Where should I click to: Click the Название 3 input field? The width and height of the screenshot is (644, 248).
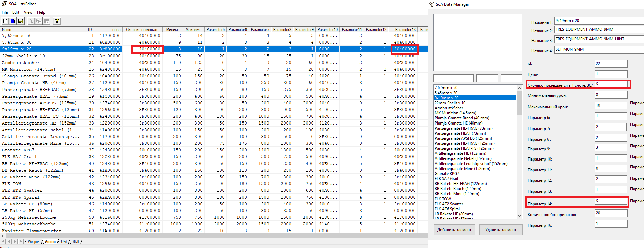point(599,39)
